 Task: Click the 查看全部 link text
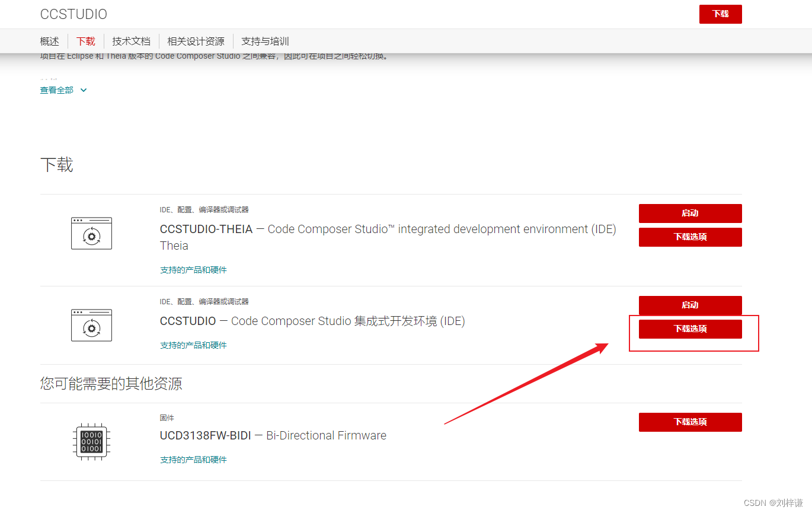coord(57,90)
